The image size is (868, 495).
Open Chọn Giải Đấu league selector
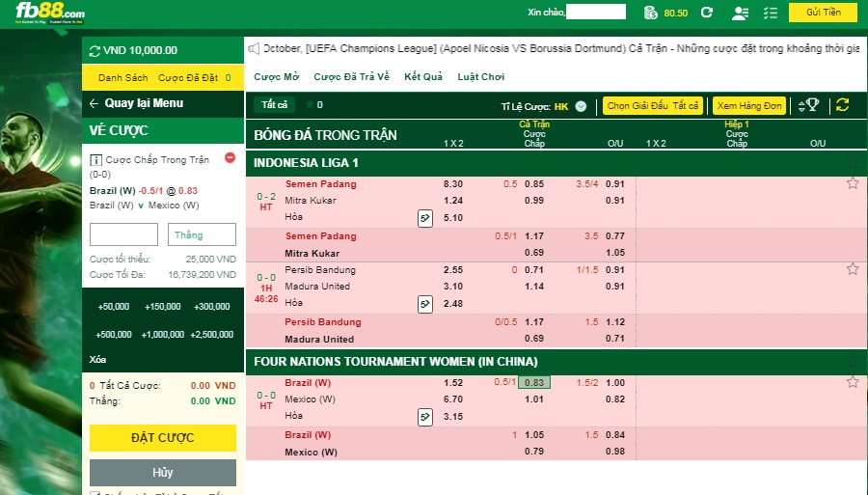(x=653, y=106)
